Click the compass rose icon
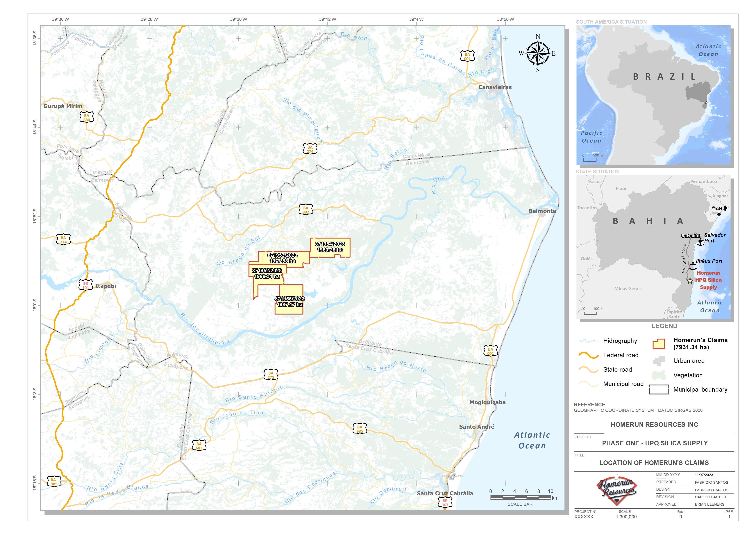Screen dimensions: 756x534 [538, 53]
